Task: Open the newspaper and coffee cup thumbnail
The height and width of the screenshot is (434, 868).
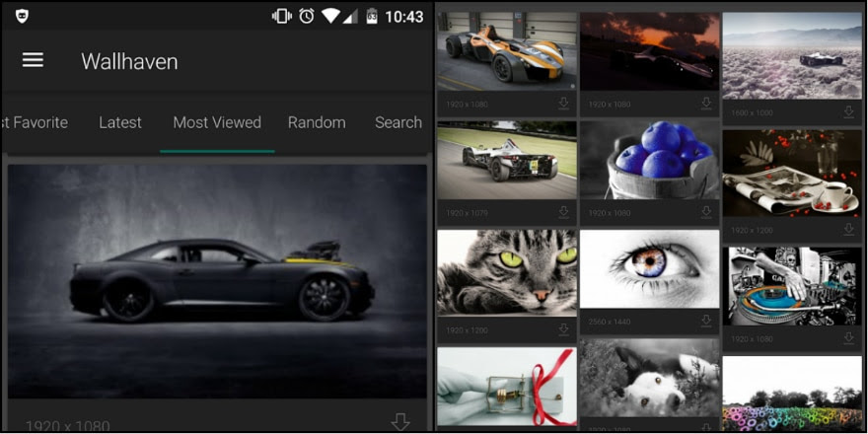Action: coord(792,174)
